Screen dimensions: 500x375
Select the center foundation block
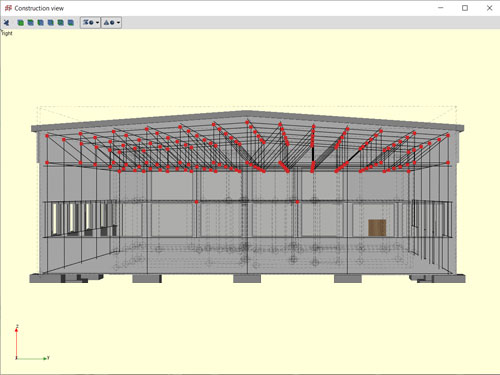[x=247, y=279]
